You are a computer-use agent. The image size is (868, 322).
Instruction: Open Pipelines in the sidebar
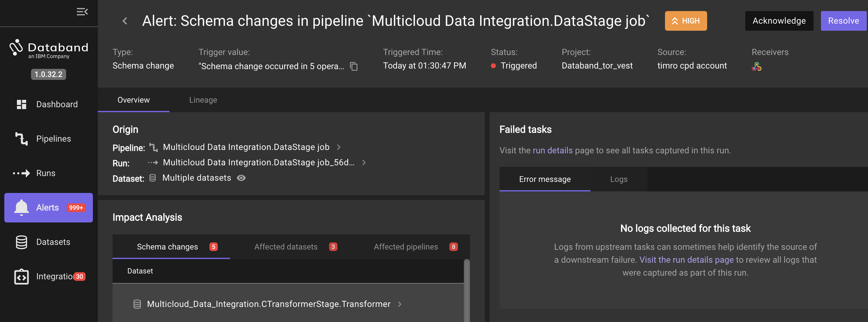pos(49,139)
